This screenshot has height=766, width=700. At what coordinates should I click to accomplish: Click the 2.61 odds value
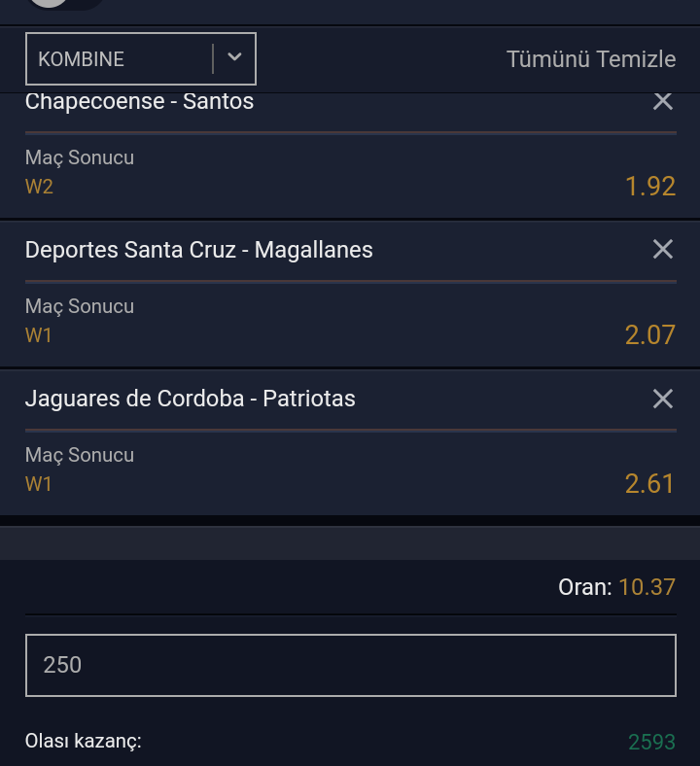pyautogui.click(x=649, y=484)
